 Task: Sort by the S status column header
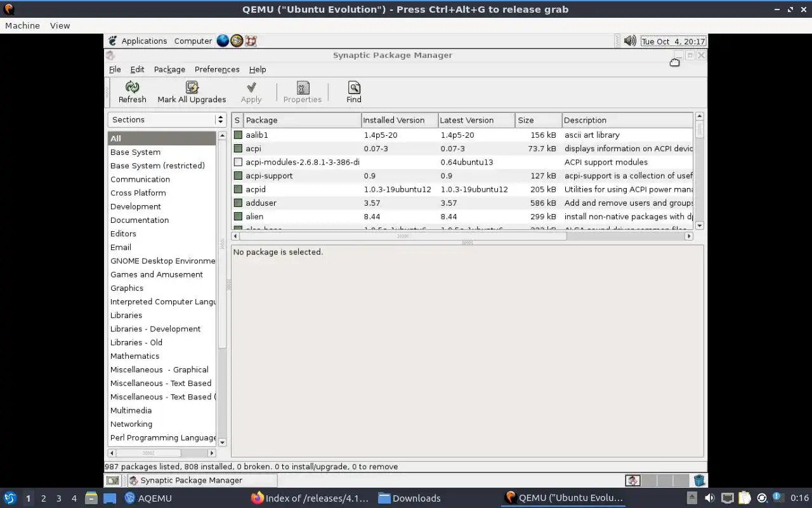point(237,120)
